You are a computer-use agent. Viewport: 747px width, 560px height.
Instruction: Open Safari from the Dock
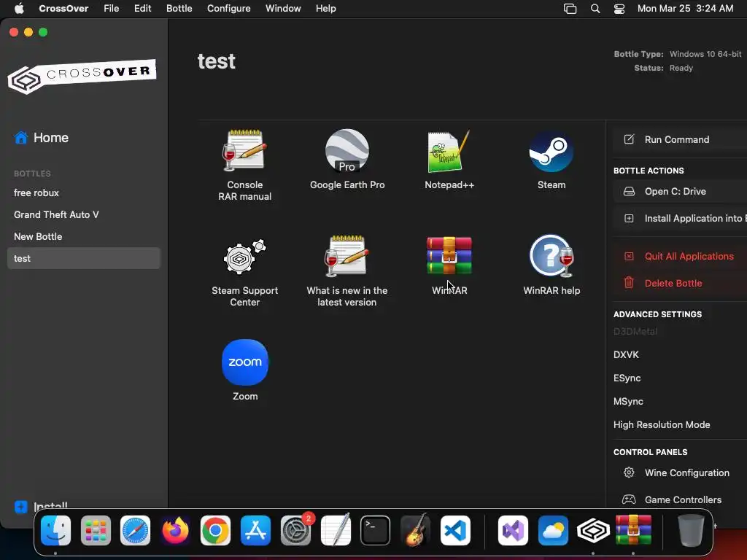(135, 531)
